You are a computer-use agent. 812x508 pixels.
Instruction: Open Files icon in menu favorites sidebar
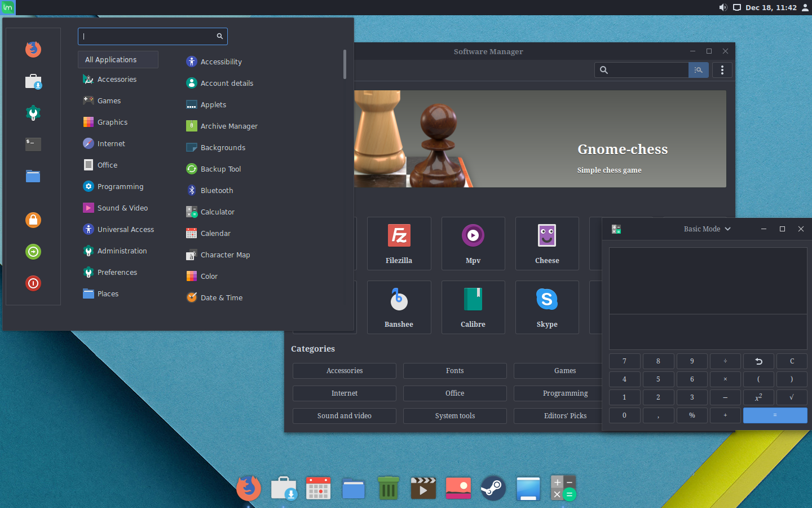click(33, 176)
